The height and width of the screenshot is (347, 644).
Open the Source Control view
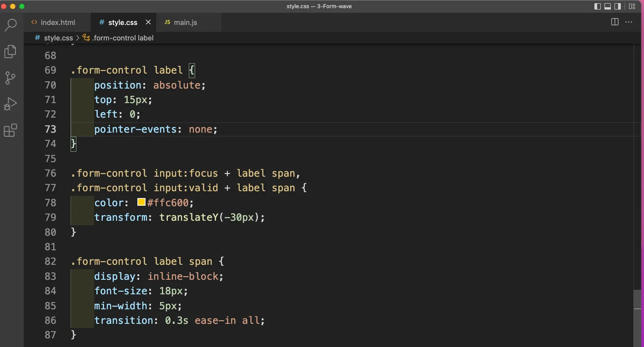[10, 78]
